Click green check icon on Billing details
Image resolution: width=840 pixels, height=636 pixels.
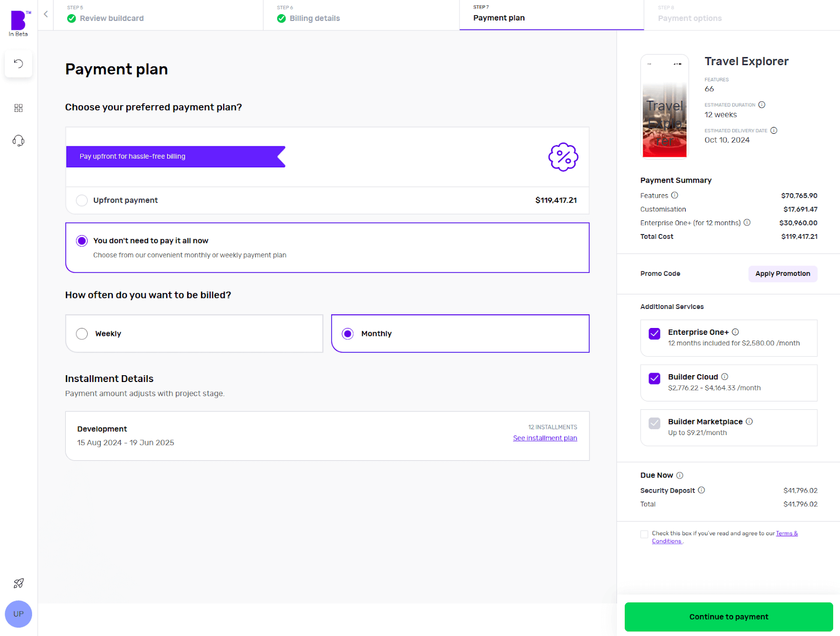click(x=281, y=18)
